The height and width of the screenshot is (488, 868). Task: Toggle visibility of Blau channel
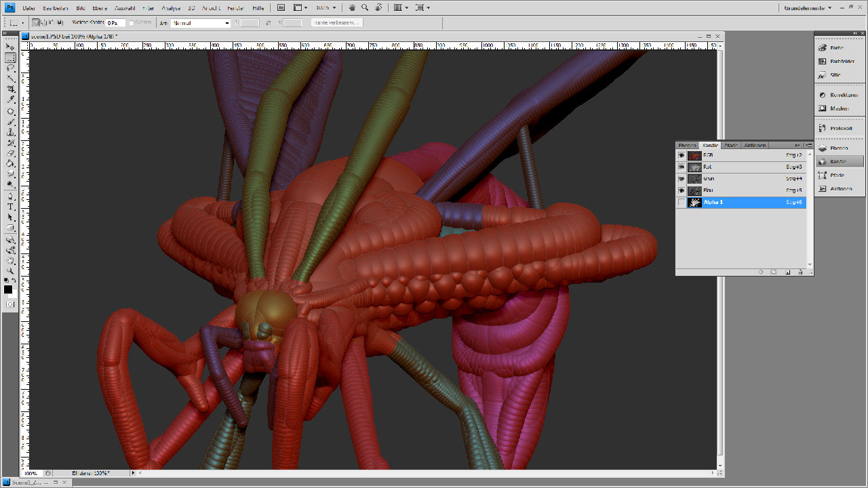(682, 190)
